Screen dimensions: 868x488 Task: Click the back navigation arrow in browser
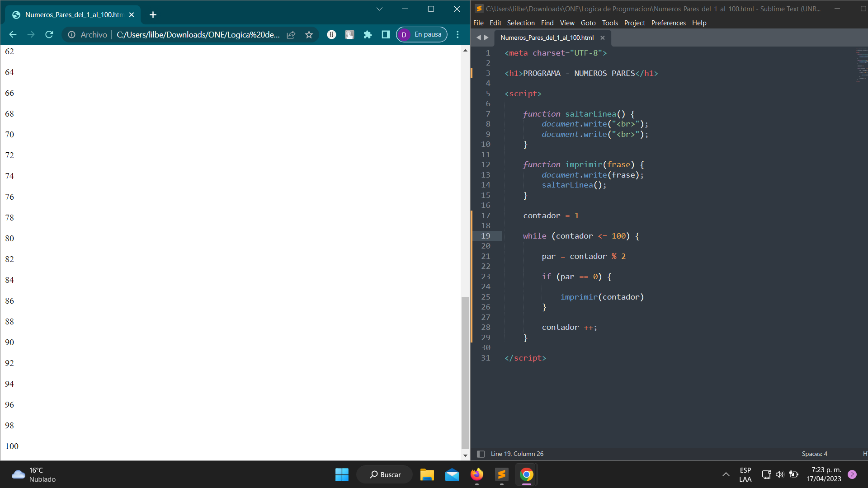[13, 34]
